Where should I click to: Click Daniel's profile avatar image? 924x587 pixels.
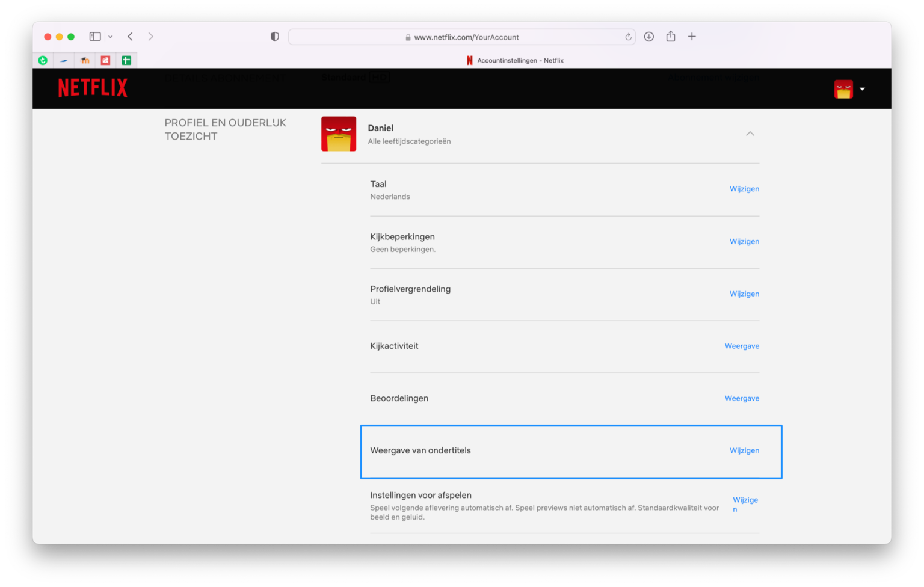339,134
